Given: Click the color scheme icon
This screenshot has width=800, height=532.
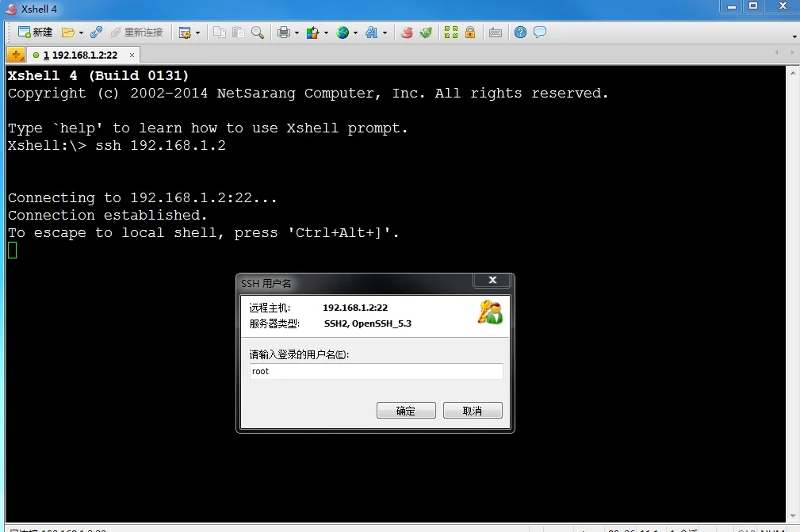Looking at the screenshot, I should tap(312, 33).
